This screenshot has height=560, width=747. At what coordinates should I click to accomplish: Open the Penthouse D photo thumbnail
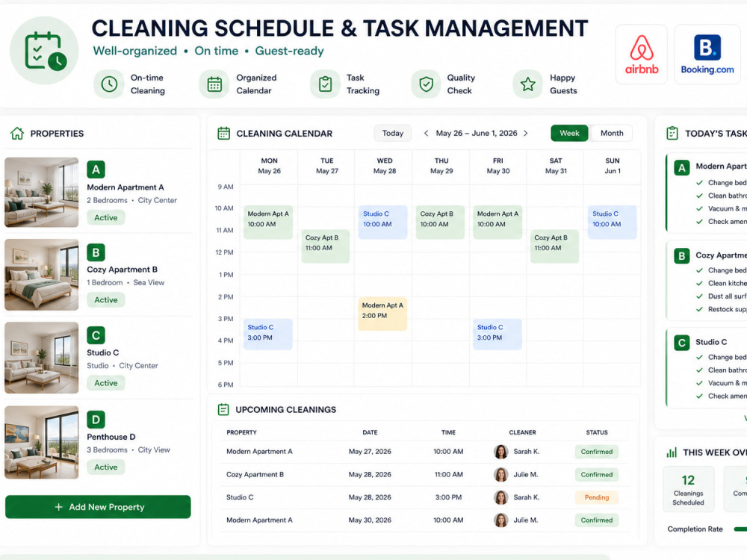tap(41, 442)
